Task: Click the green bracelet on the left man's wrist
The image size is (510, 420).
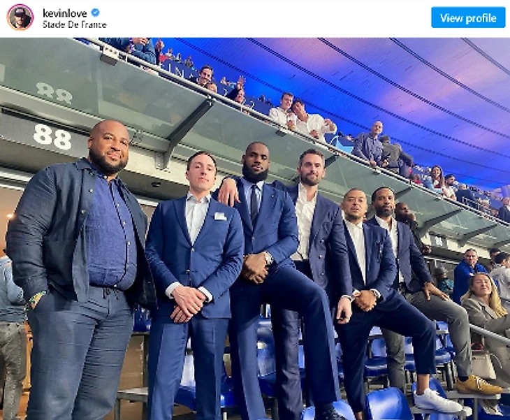Action: 37,297
